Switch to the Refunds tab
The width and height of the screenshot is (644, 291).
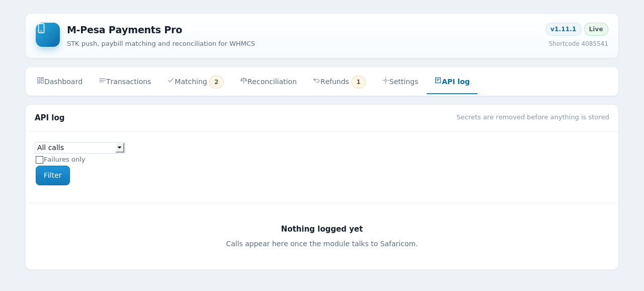point(340,82)
